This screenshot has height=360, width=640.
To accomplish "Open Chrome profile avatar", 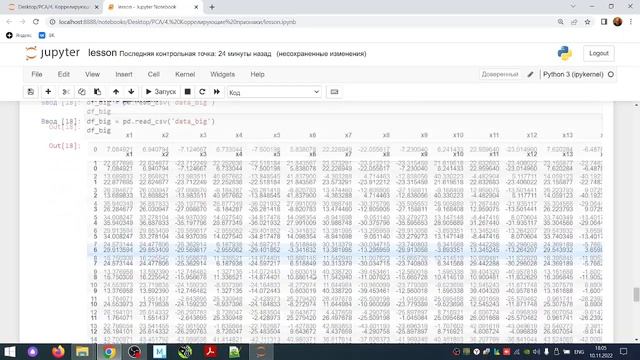I will tap(618, 22).
